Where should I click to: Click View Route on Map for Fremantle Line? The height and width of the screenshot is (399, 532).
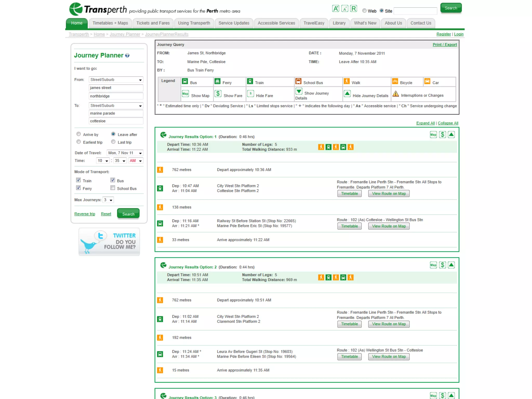point(389,194)
